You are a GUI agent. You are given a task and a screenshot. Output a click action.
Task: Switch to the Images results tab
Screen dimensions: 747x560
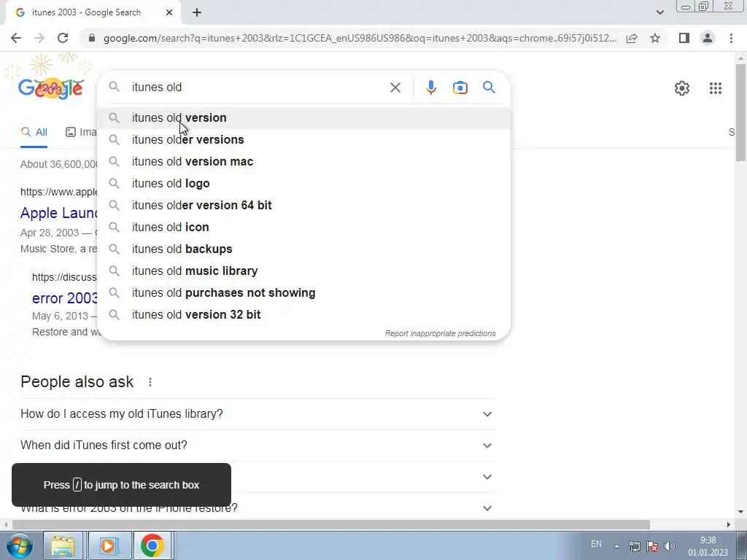tap(82, 132)
